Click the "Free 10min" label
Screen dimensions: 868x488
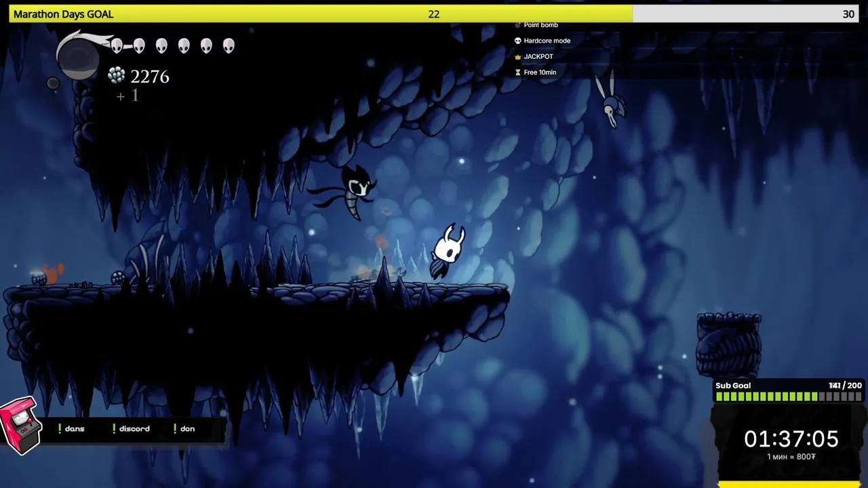(x=540, y=73)
